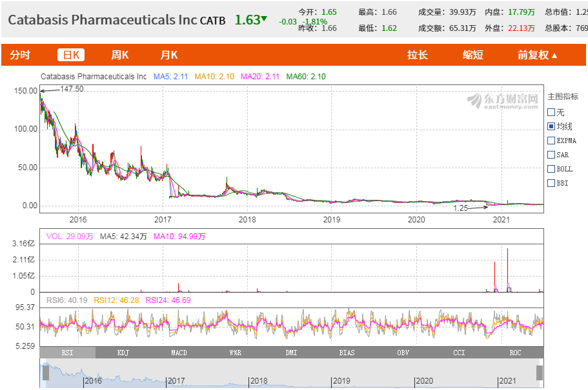Toggle the 均线 moving average checkbox
The image size is (588, 390).
pyautogui.click(x=551, y=126)
